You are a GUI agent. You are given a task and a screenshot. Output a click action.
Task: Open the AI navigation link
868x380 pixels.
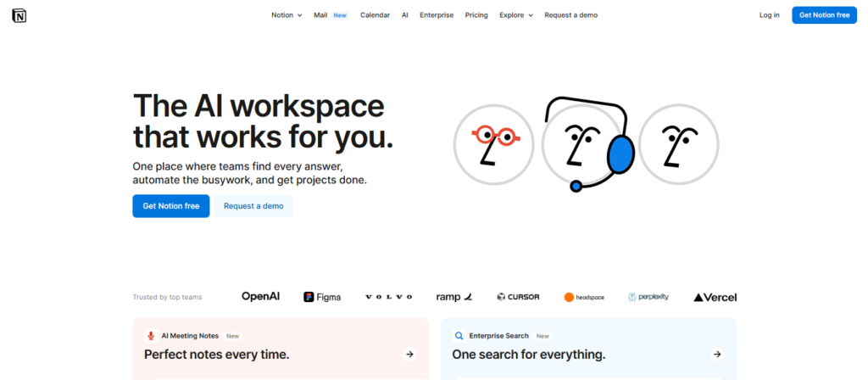coord(404,15)
